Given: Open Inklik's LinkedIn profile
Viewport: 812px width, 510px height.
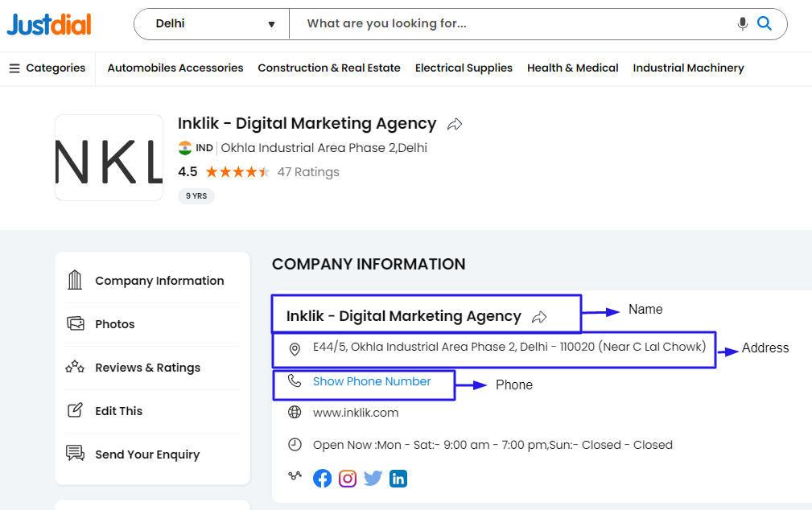Looking at the screenshot, I should [398, 478].
